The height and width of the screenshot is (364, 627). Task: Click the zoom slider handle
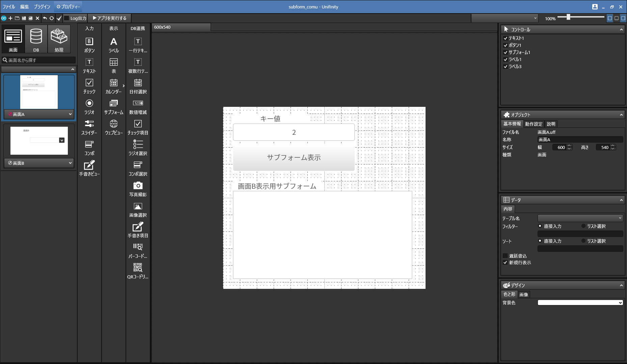tap(568, 17)
